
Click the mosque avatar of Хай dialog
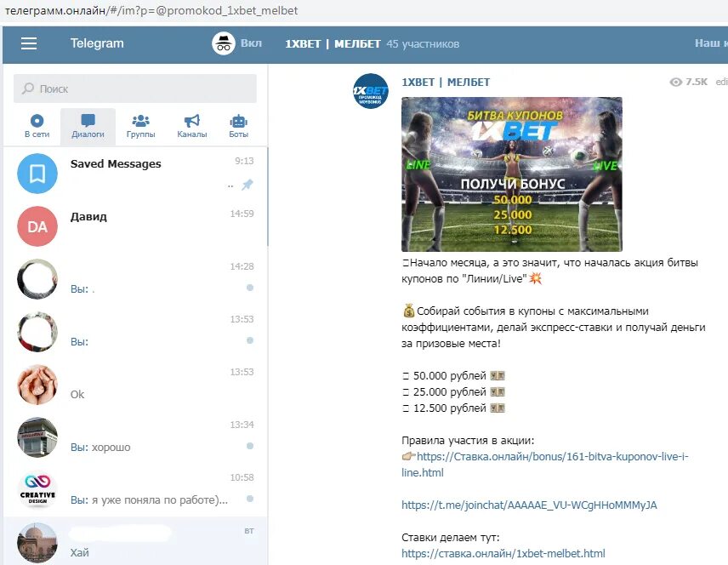[x=37, y=543]
